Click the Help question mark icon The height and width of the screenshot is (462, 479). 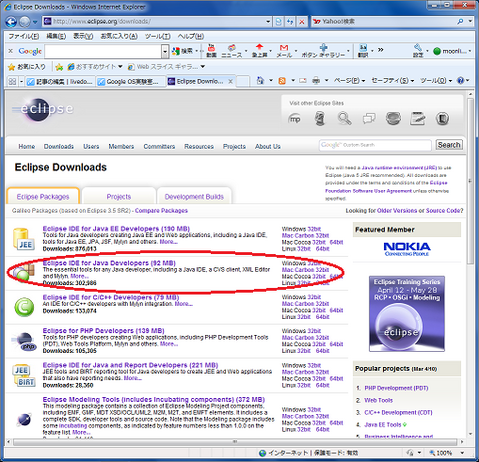pos(461,80)
